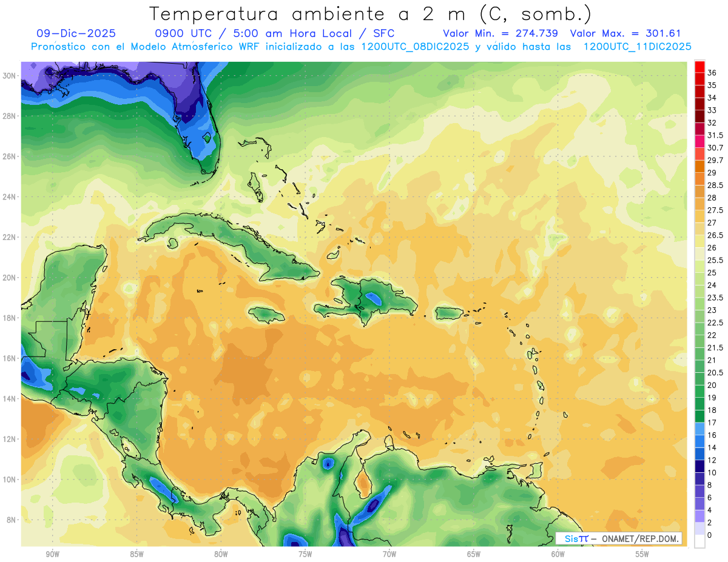
Task: Click the purple legend swatch between 6 and 4
Action: coord(699,504)
